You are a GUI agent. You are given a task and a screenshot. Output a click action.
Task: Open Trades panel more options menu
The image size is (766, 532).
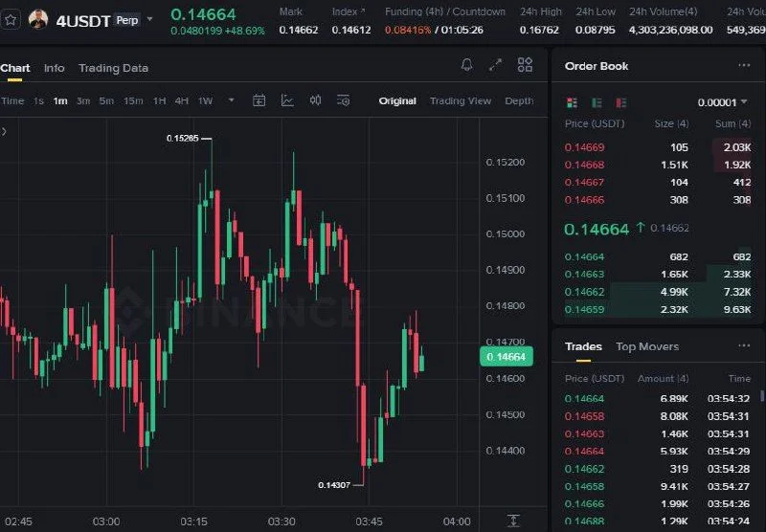[x=744, y=345]
